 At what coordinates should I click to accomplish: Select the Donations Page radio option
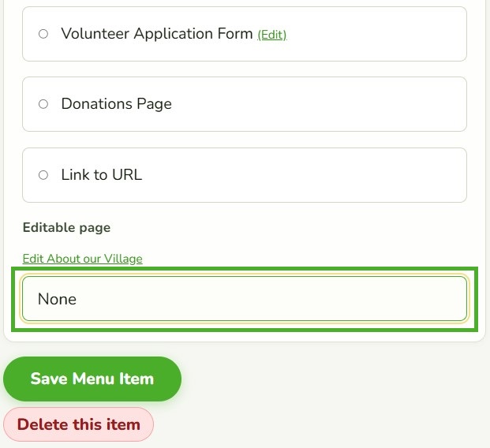pyautogui.click(x=43, y=104)
